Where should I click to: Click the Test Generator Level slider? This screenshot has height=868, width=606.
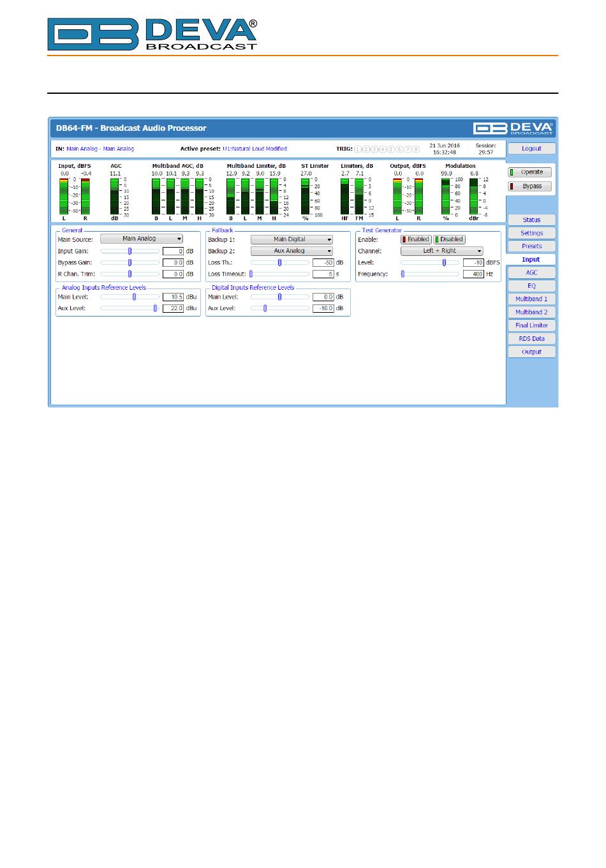tap(430, 262)
